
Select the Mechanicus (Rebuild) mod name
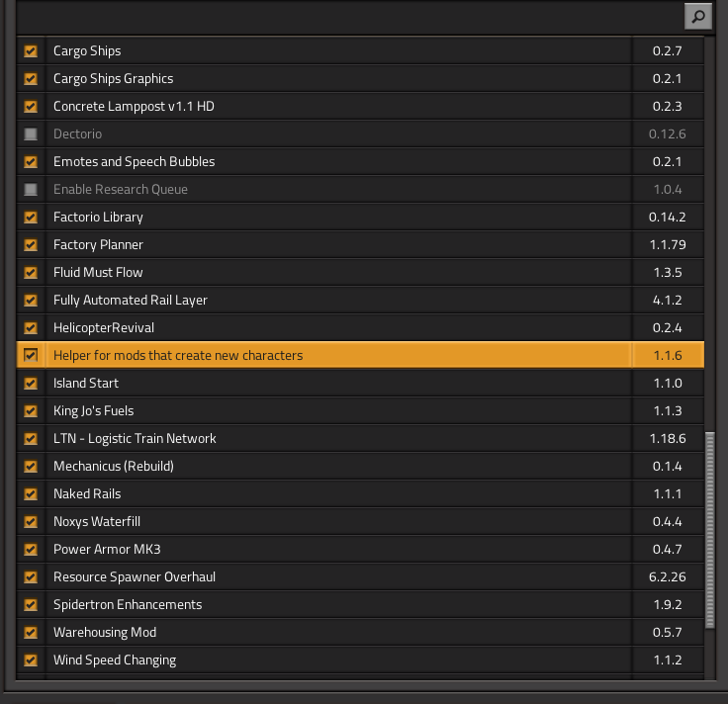click(x=114, y=466)
